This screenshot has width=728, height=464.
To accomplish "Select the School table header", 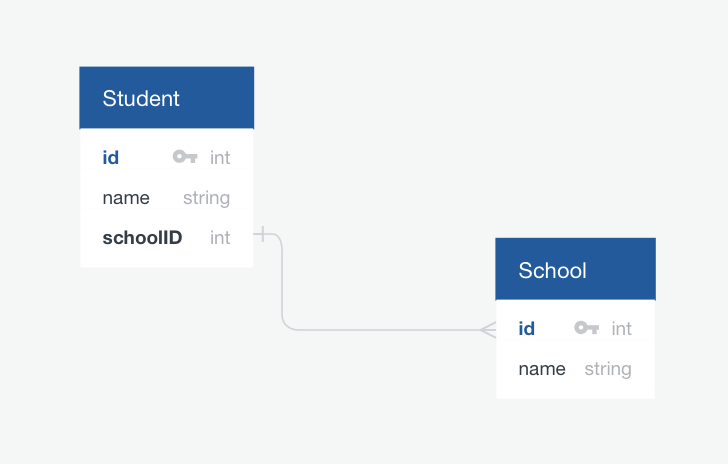I will [x=575, y=270].
